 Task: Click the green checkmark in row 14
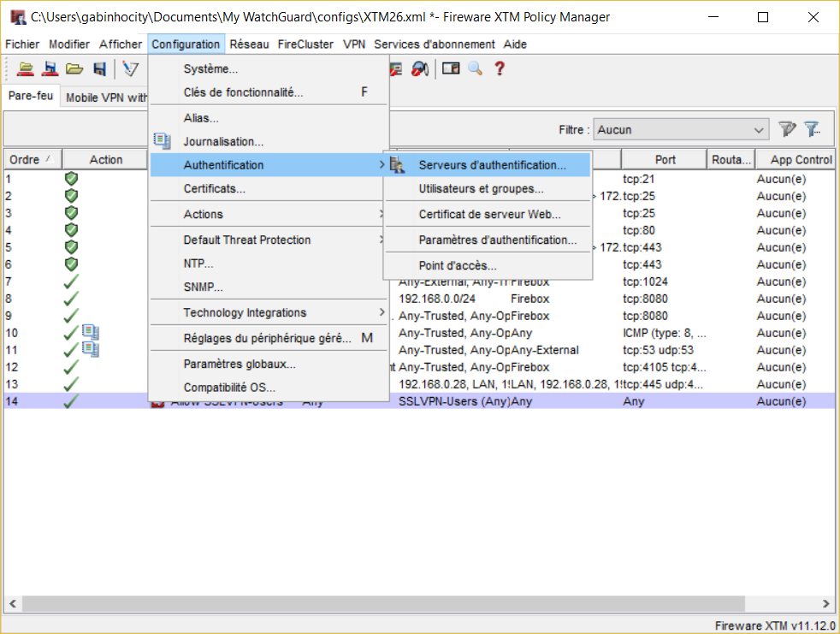coord(71,401)
